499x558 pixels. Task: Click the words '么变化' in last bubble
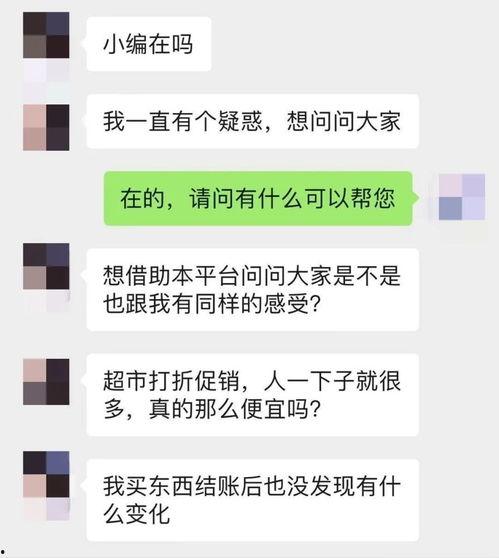pos(137,514)
